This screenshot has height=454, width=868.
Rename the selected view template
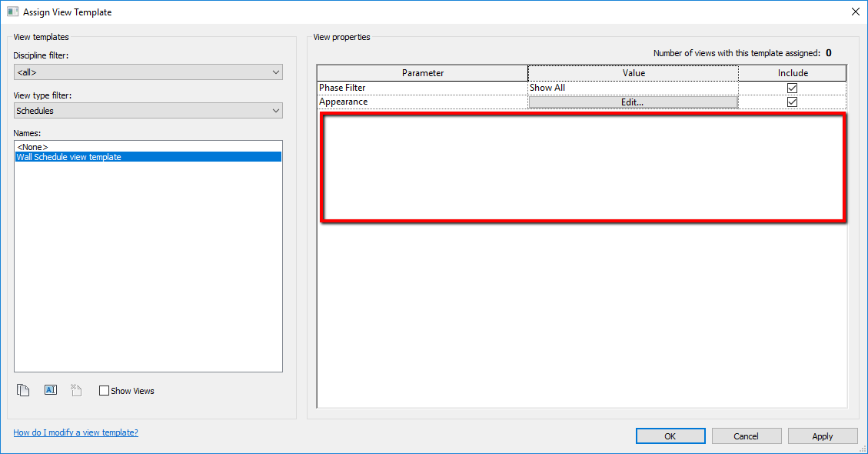pos(50,390)
